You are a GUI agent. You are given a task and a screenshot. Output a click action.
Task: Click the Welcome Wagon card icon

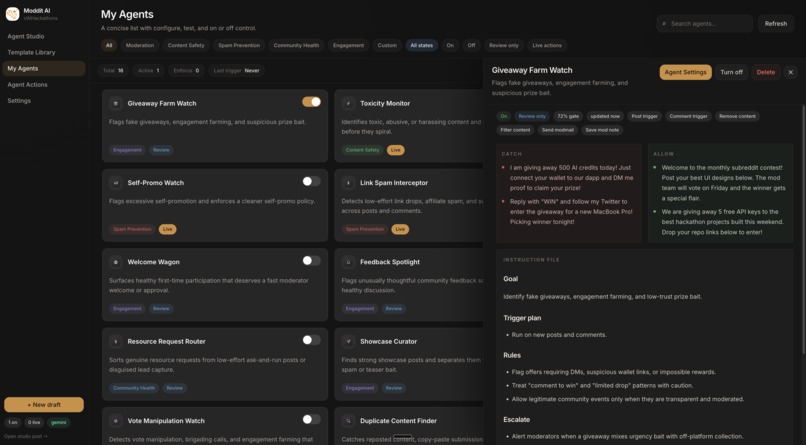click(116, 262)
